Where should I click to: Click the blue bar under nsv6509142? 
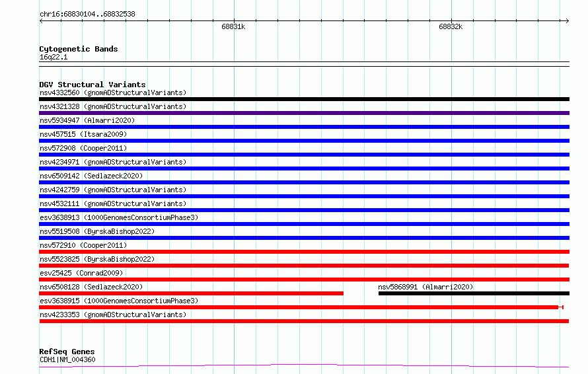[304, 182]
